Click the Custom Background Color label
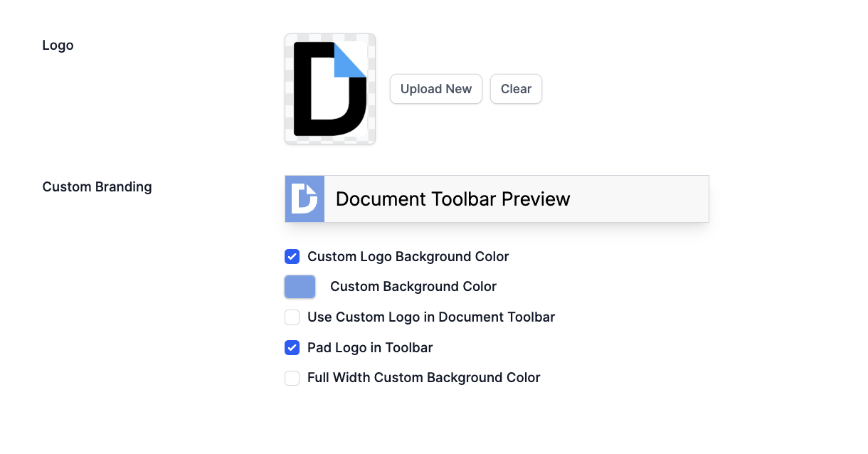Viewport: 868px width, 454px height. click(413, 287)
